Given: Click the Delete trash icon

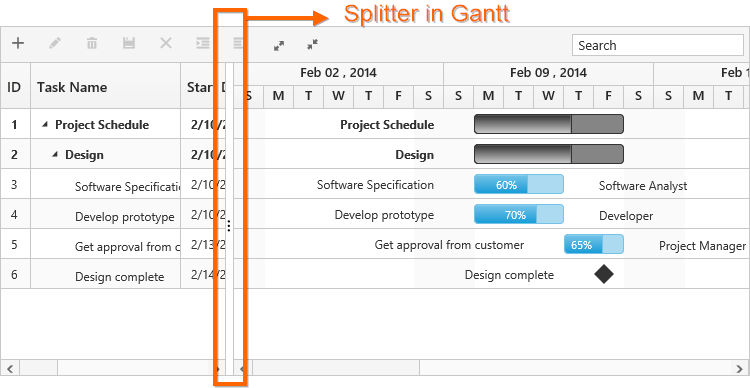Looking at the screenshot, I should coord(92,44).
